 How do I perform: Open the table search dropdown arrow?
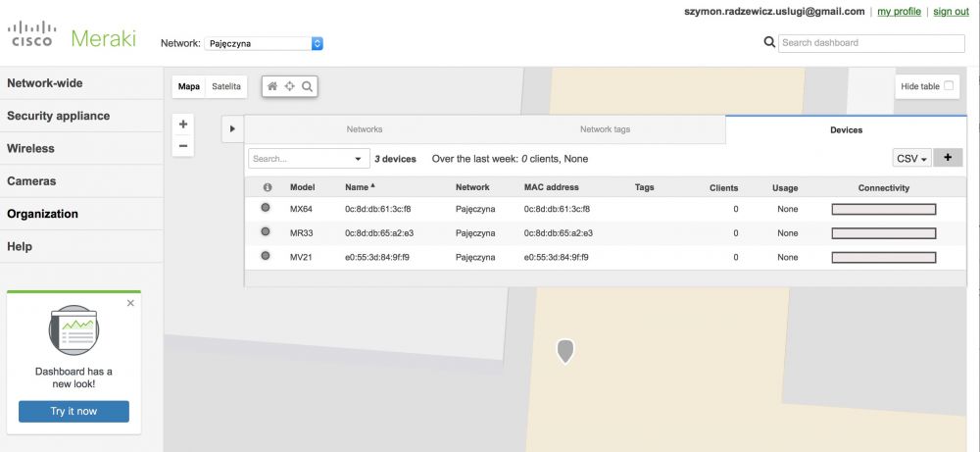point(358,159)
